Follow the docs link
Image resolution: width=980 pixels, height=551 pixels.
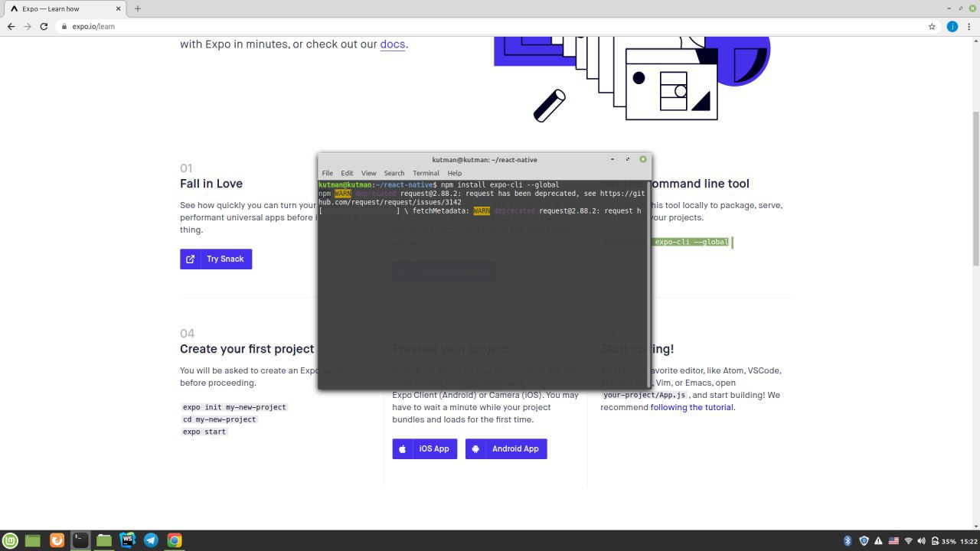point(392,44)
